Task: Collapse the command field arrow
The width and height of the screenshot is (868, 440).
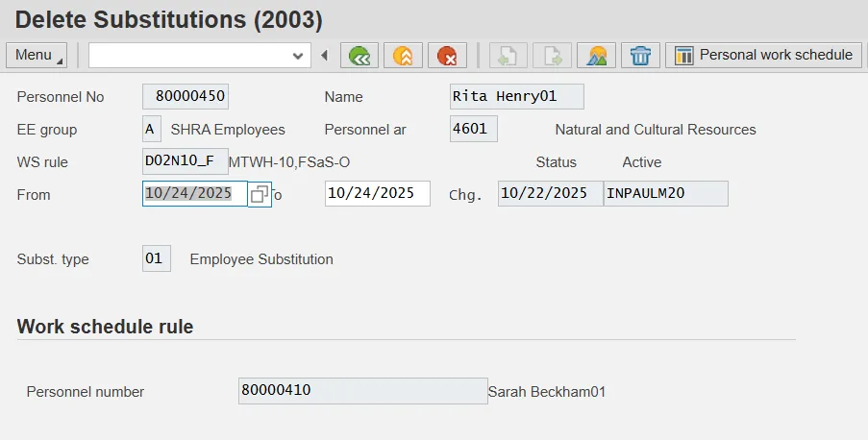Action: click(324, 56)
